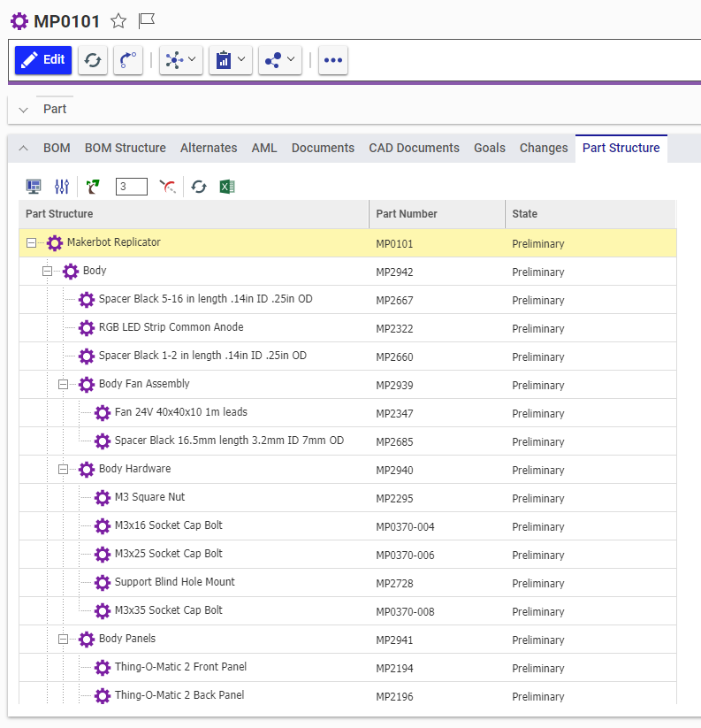
Task: Select RGB LED Strip Common Anode row
Action: coord(347,328)
